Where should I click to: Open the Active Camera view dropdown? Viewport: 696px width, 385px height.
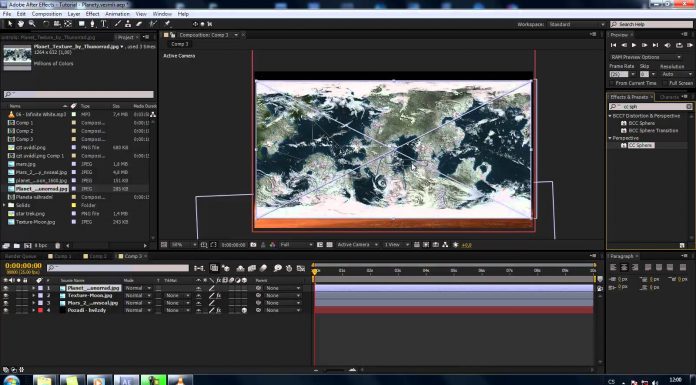357,245
